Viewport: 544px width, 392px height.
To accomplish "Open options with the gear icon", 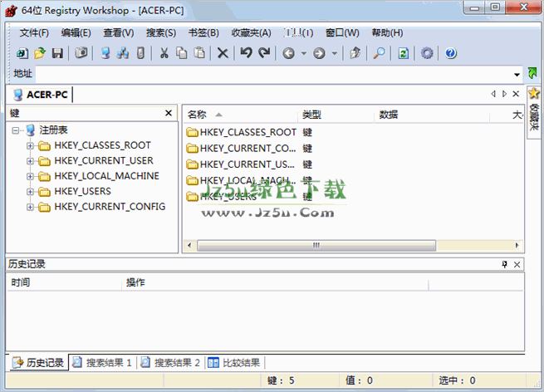I will coord(427,53).
